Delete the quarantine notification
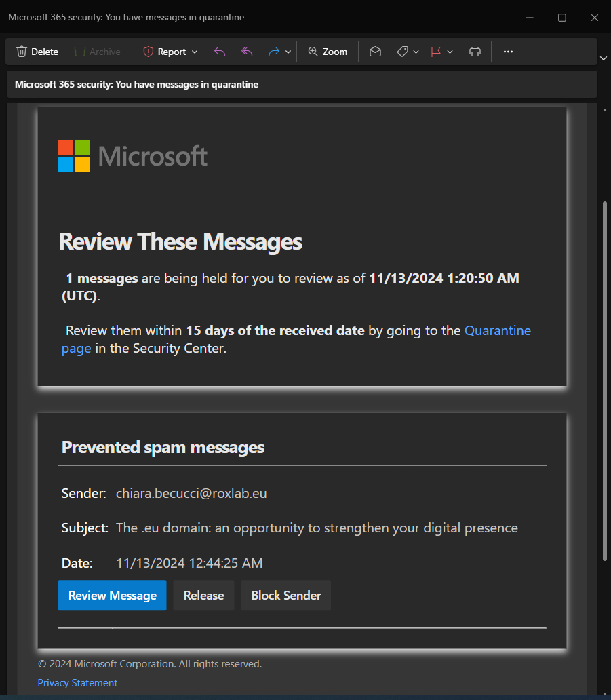 coord(37,51)
